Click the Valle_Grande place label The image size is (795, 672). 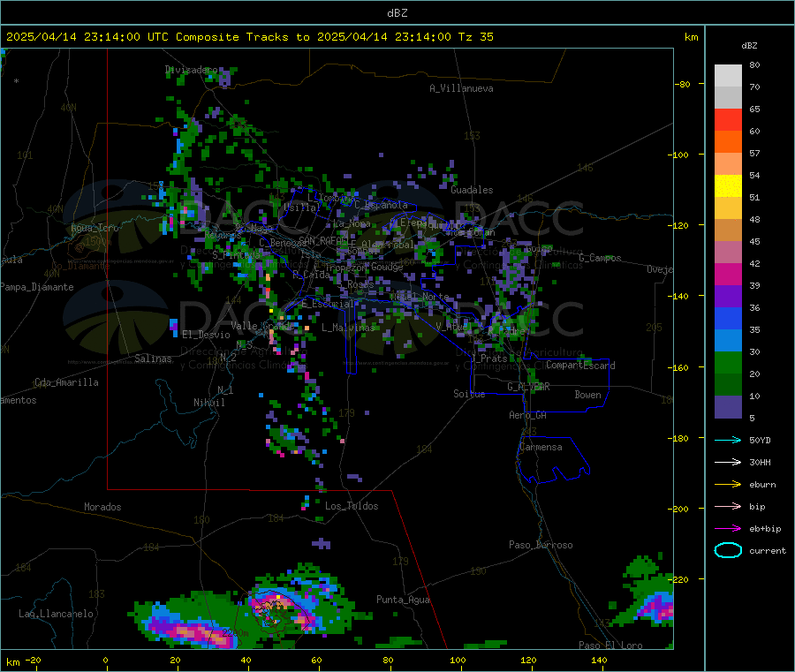[x=262, y=325]
